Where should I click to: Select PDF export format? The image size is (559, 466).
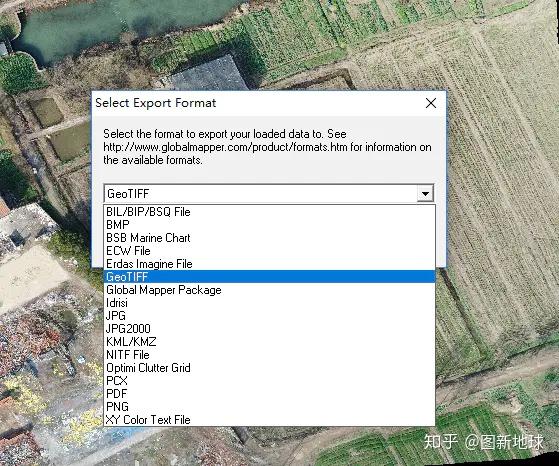tap(270, 394)
